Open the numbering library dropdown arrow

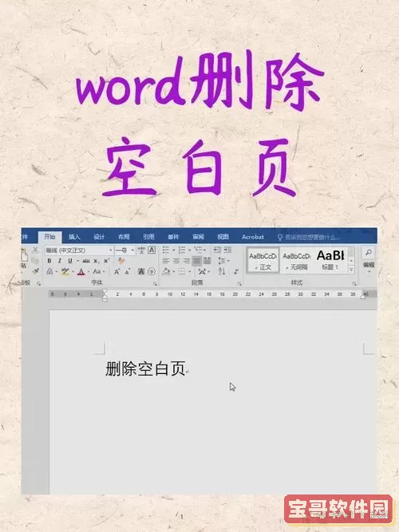pos(189,250)
